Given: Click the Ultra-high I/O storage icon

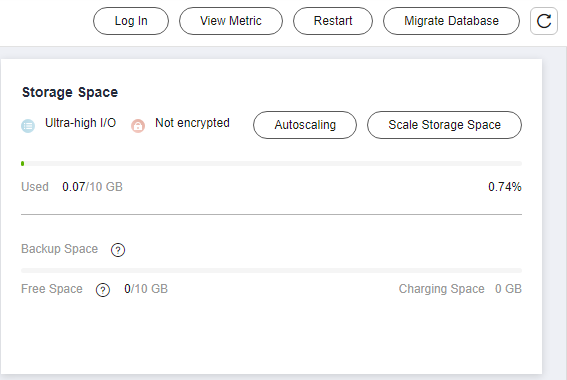Looking at the screenshot, I should [28, 126].
